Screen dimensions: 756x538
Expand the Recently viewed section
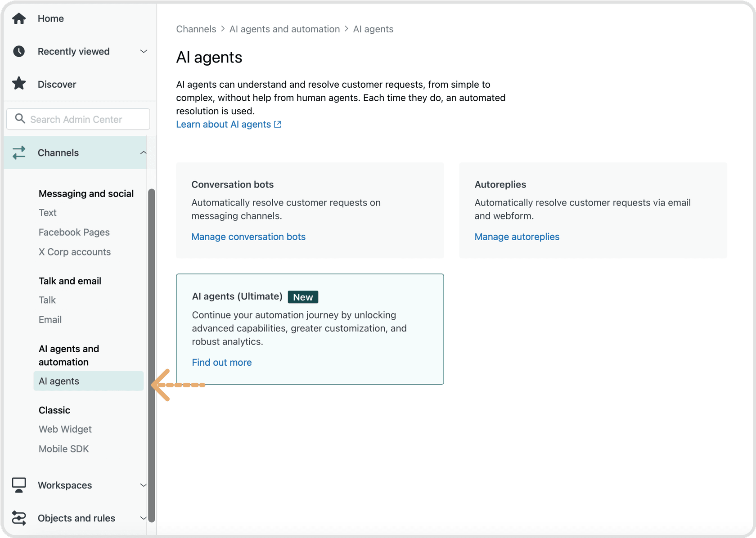143,51
